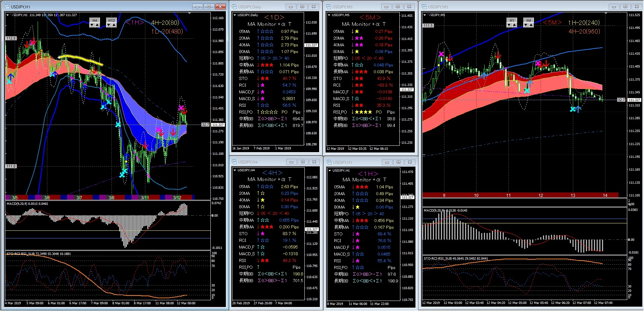Screen dimensions: 644x311
Task: Click the down arrow under H1 in the right M5 chart
Action: (x=509, y=25)
